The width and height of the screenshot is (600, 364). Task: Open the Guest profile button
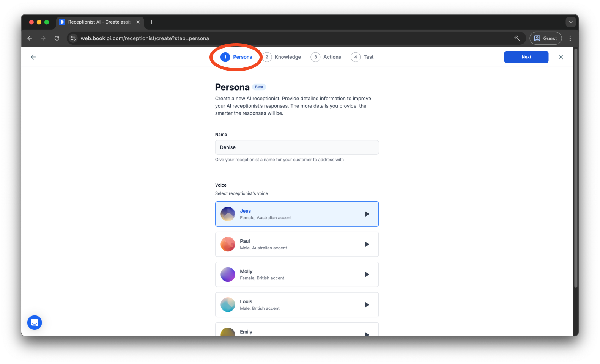tap(545, 38)
